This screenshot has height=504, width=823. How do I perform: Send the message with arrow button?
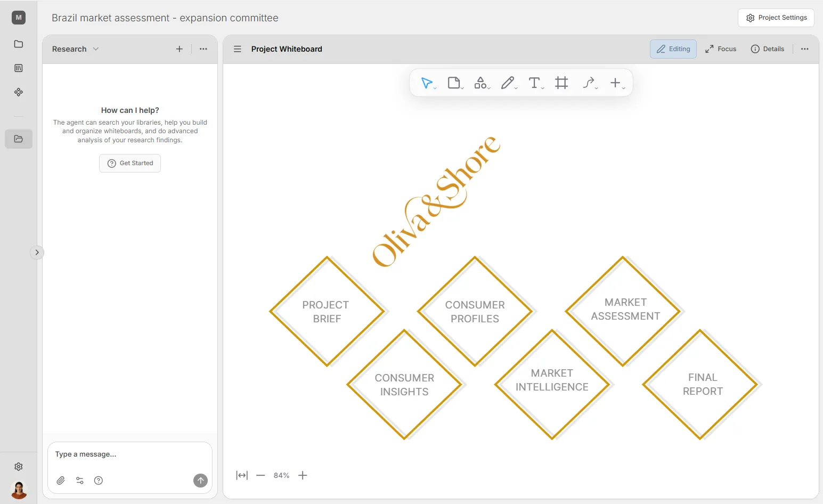click(x=200, y=481)
